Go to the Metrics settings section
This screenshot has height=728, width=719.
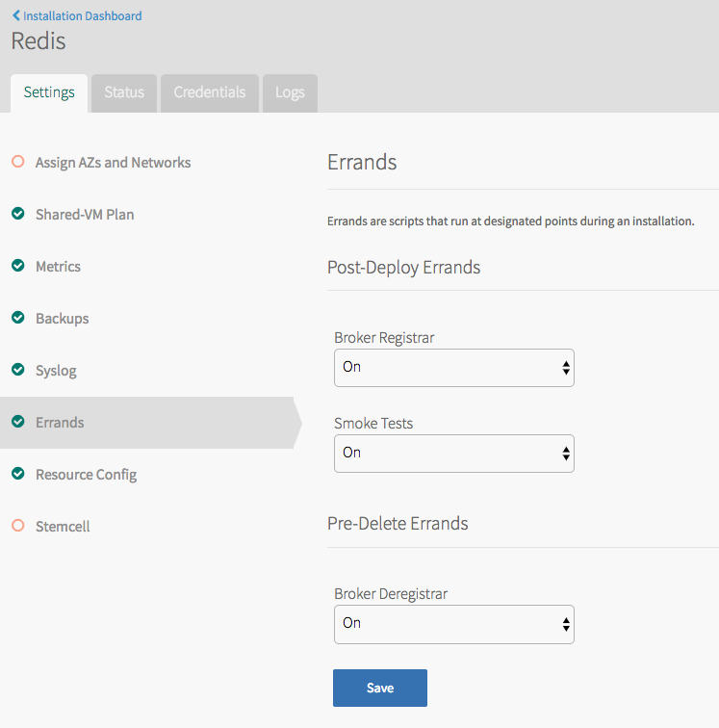pyautogui.click(x=58, y=267)
